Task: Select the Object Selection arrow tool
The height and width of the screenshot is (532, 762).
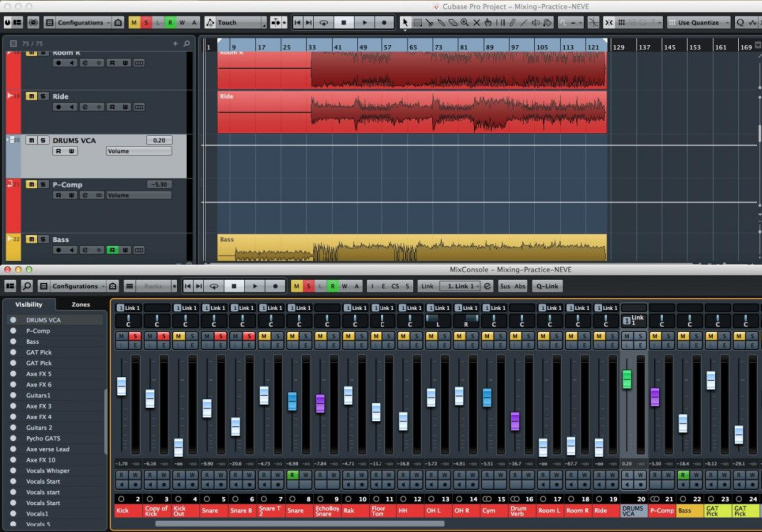Action: (405, 22)
